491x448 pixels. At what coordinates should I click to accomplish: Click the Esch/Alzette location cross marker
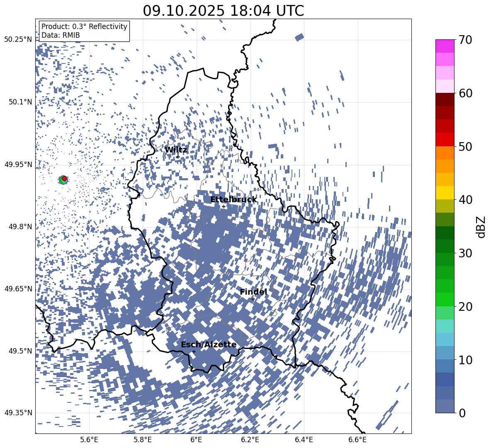[194, 351]
